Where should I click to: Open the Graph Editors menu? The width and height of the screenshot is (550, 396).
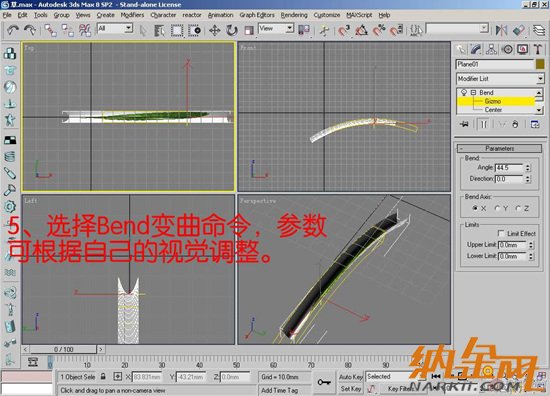point(257,15)
